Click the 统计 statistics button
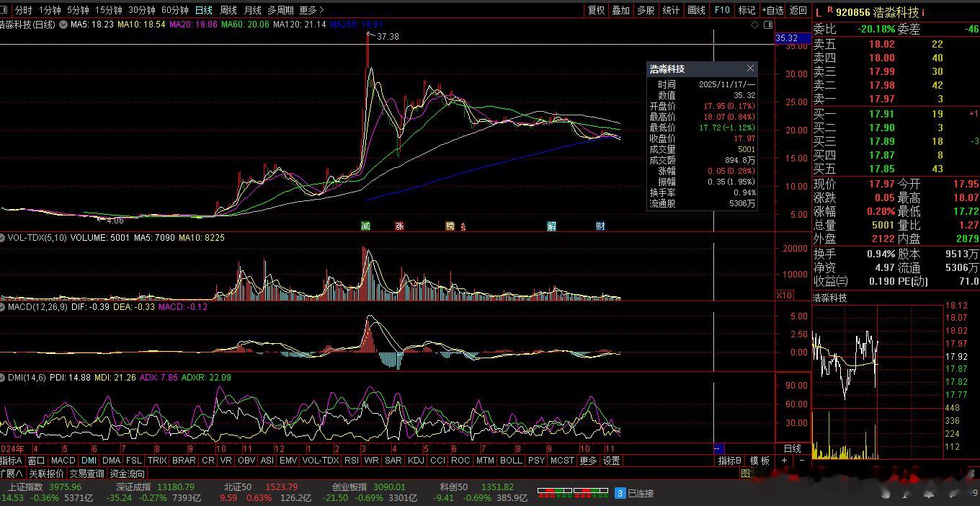This screenshot has width=980, height=506. click(x=671, y=10)
